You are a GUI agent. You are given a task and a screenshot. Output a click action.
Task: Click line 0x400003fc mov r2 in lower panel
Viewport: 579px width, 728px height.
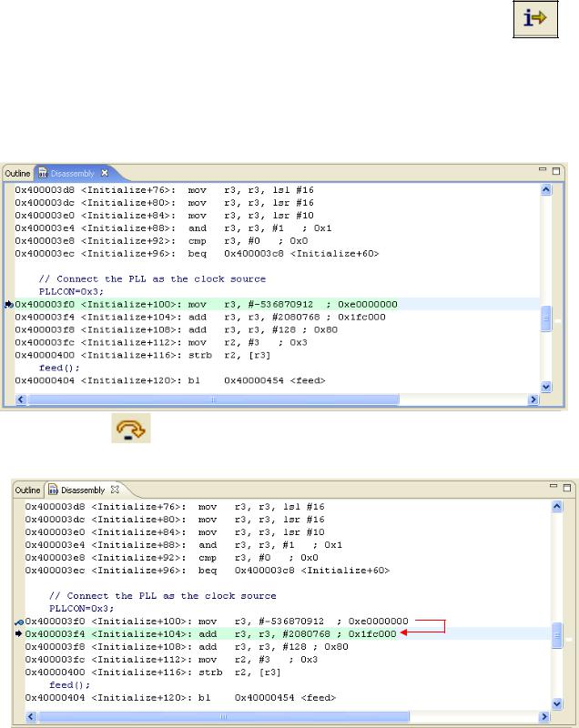coord(171,659)
